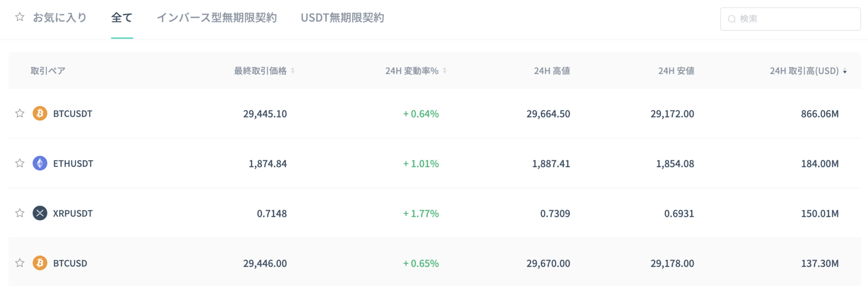Switch to インバース型無期限契約 tab

click(217, 18)
